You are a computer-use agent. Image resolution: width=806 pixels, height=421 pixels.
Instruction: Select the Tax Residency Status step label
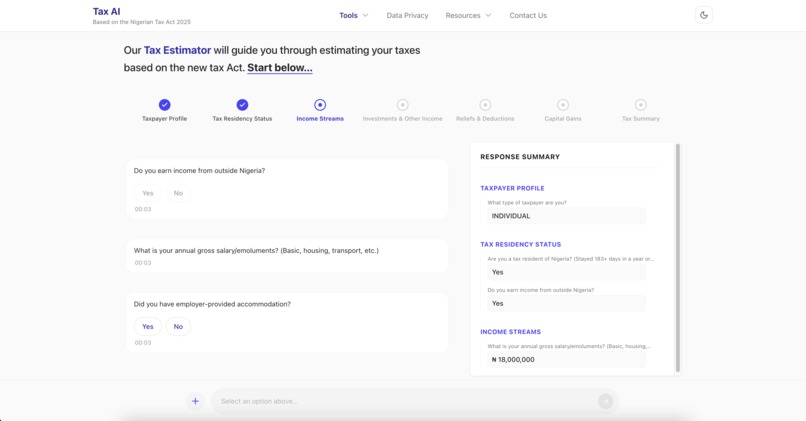(x=242, y=119)
